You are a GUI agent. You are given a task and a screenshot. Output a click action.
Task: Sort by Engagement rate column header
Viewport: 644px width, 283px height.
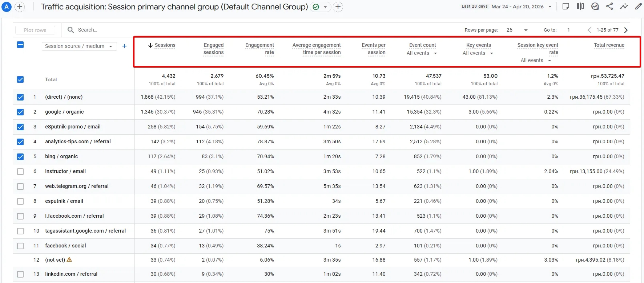coord(259,49)
